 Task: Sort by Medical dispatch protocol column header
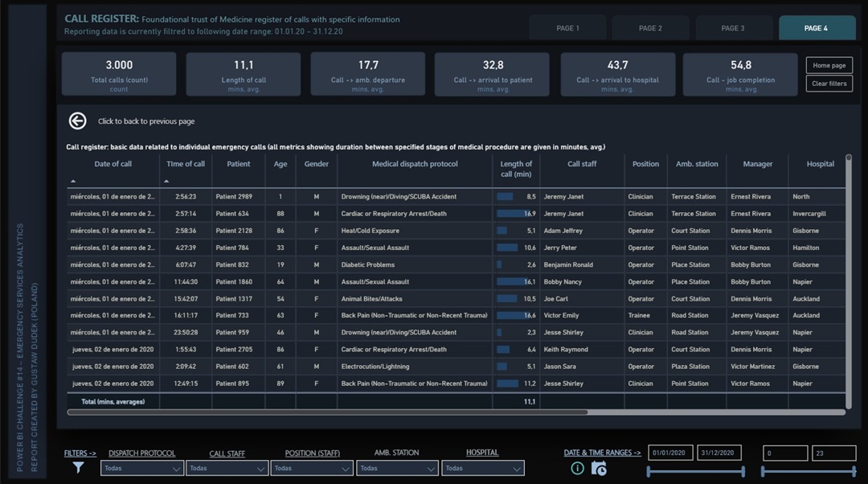[x=415, y=164]
